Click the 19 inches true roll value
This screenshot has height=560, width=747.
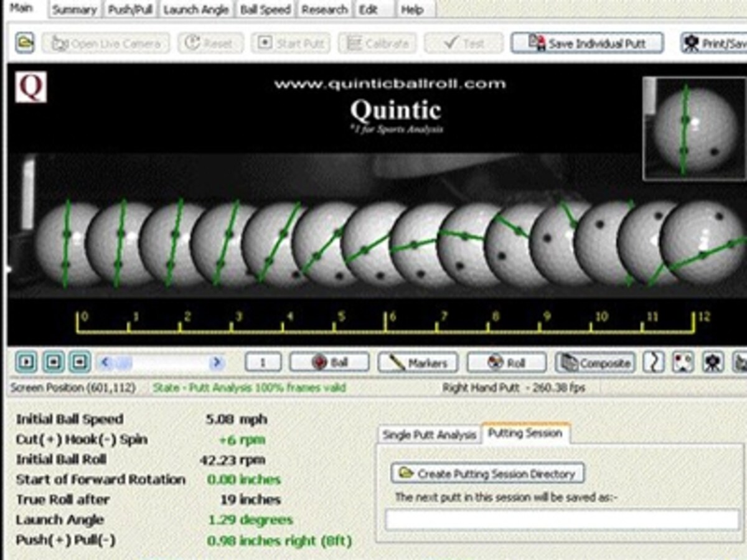coord(250,500)
